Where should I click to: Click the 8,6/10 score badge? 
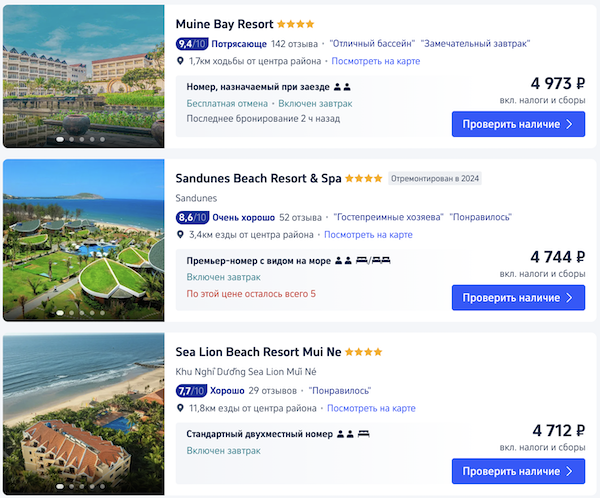(x=191, y=217)
